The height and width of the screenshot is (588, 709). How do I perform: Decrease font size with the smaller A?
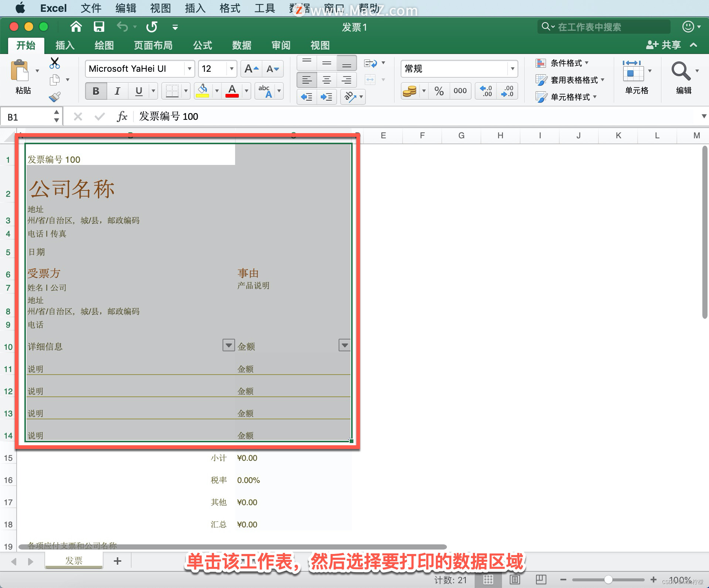(273, 69)
